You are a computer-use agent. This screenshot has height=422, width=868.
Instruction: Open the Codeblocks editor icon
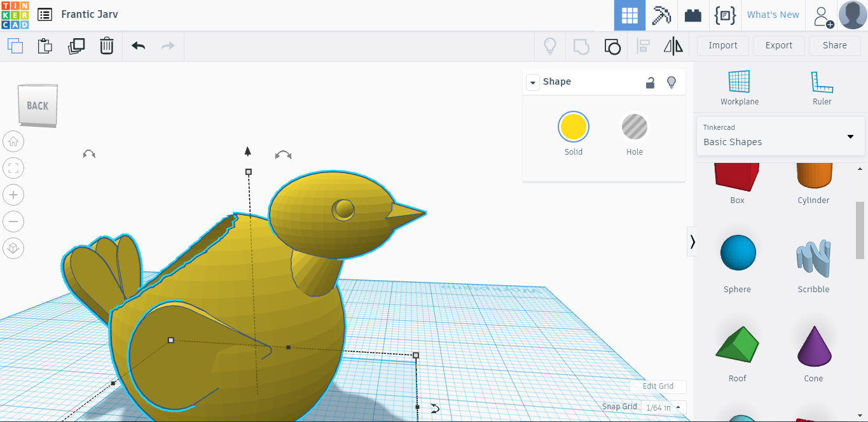click(x=725, y=15)
